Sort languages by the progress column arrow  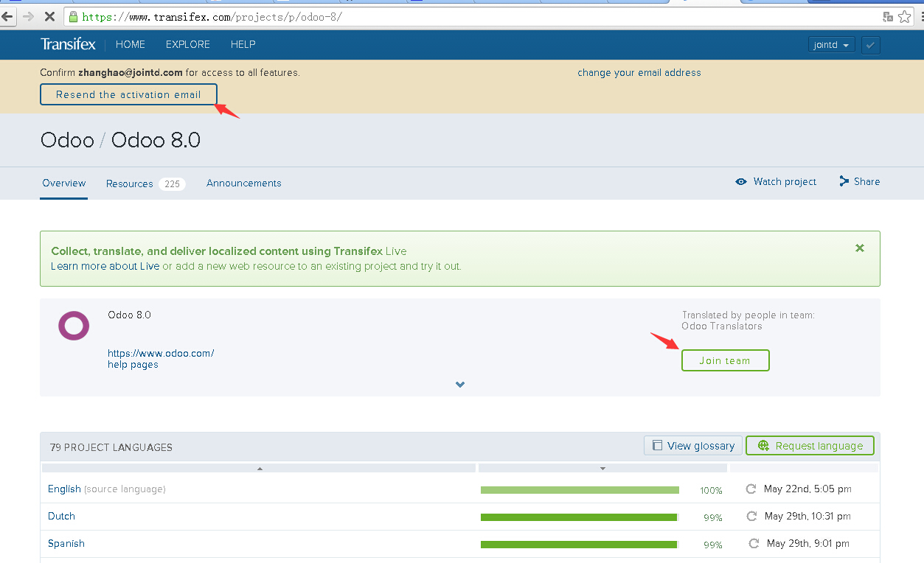(x=602, y=469)
